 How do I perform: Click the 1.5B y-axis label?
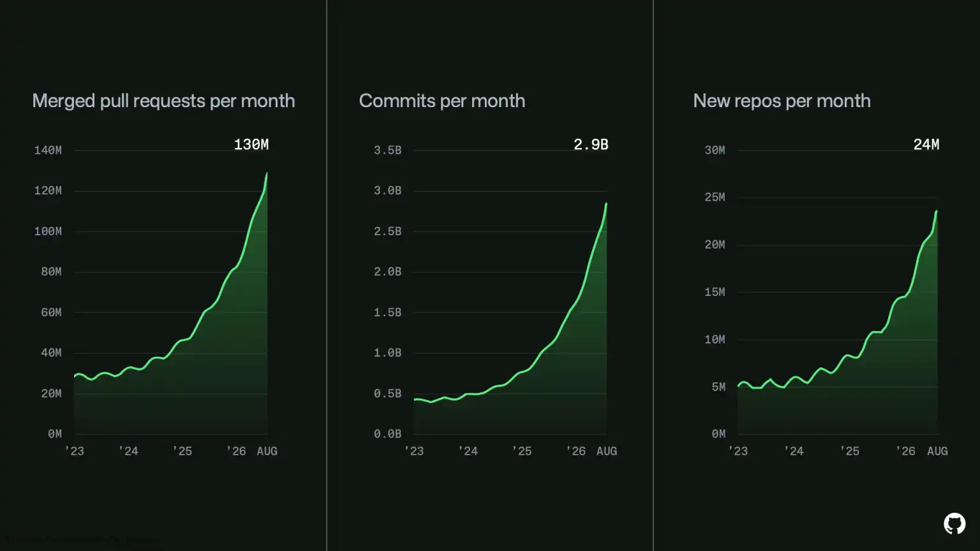click(x=388, y=312)
